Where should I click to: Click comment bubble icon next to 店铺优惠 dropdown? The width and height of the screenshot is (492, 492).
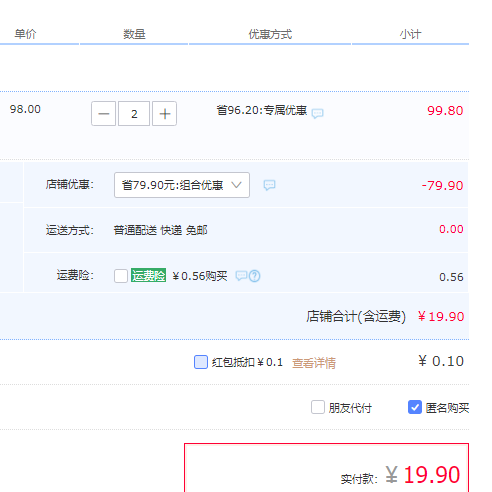[x=269, y=185]
